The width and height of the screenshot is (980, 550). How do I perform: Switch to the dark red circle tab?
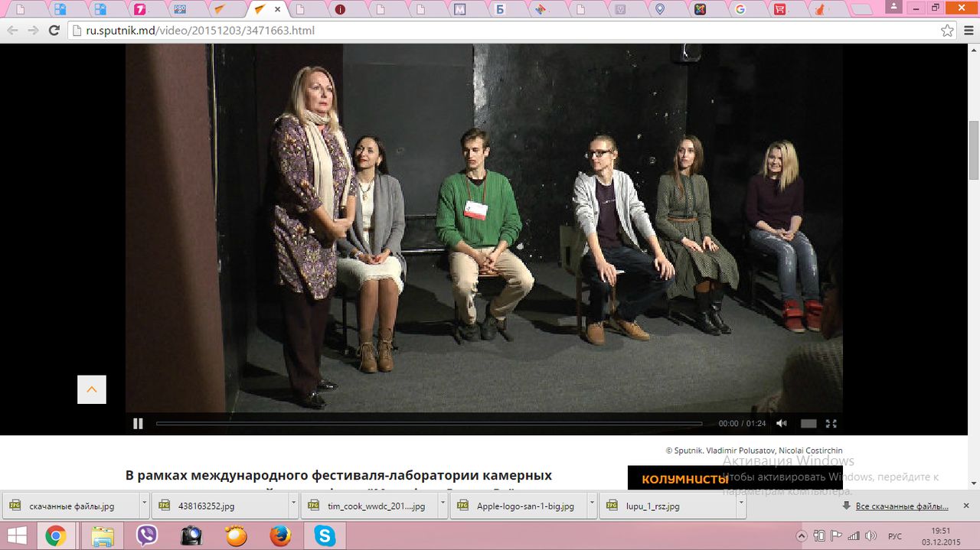(341, 9)
